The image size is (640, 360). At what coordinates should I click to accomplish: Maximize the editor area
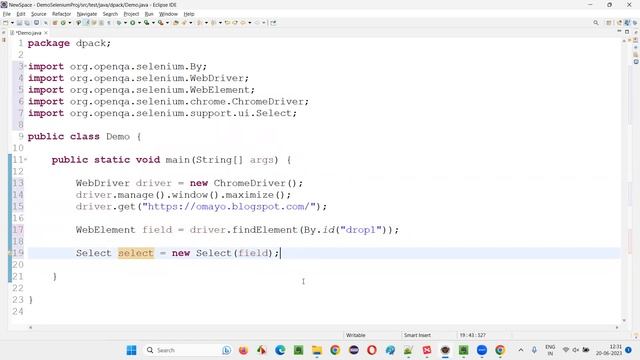tap(627, 31)
